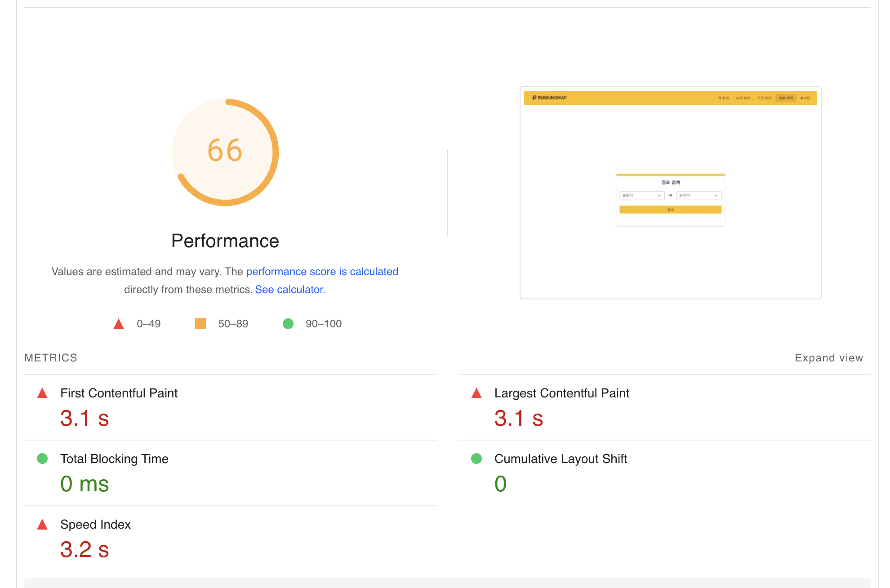The width and height of the screenshot is (890, 588).
Task: Click the red triangle beside Largest Contentful Paint
Action: coord(476,394)
